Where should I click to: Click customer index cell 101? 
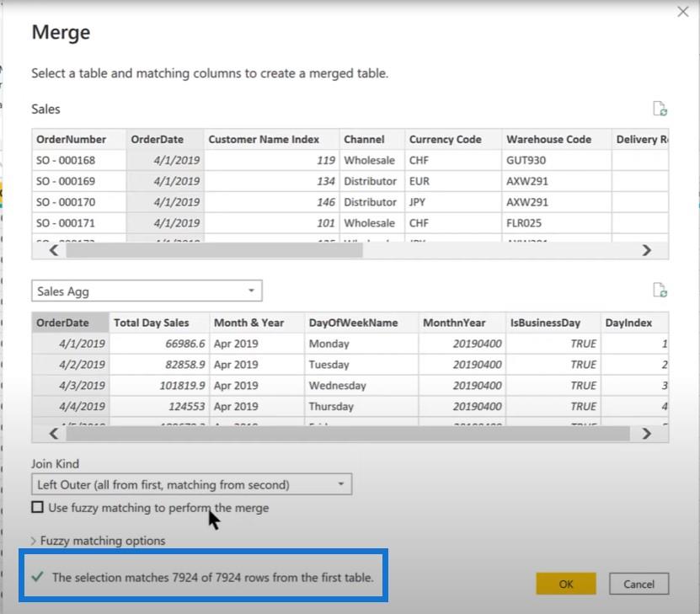271,223
